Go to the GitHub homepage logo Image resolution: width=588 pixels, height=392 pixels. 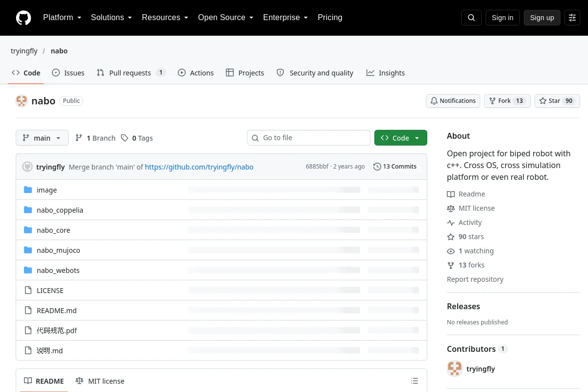point(24,18)
